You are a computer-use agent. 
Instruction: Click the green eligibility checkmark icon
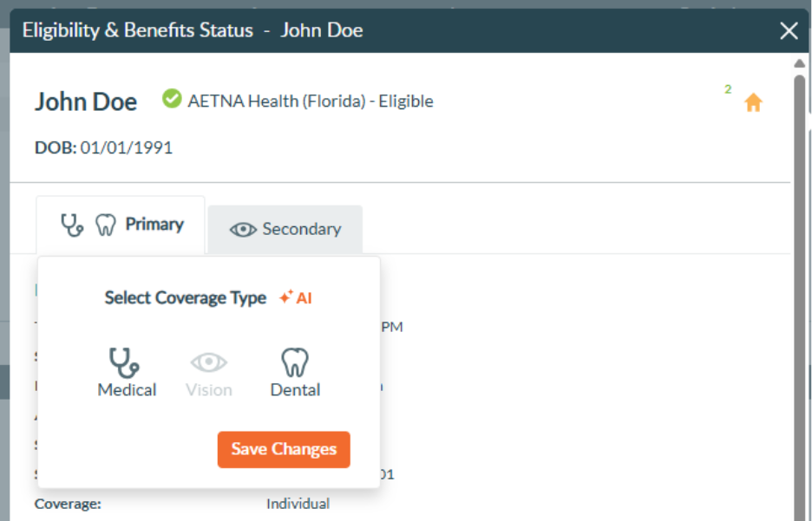(x=172, y=100)
